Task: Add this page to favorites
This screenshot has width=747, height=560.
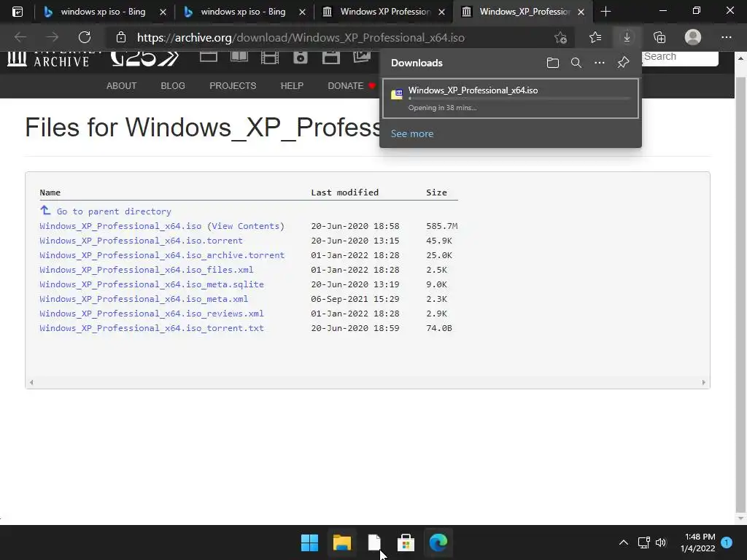Action: point(561,37)
